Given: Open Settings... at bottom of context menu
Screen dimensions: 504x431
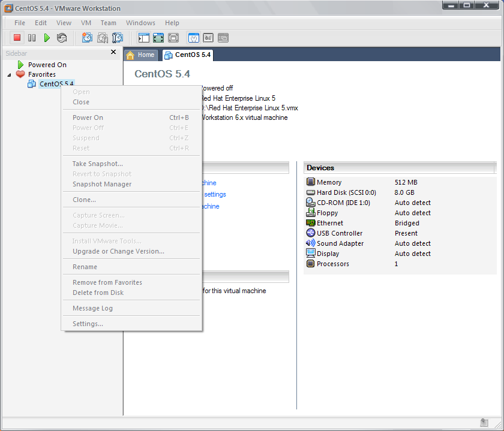Looking at the screenshot, I should click(88, 324).
